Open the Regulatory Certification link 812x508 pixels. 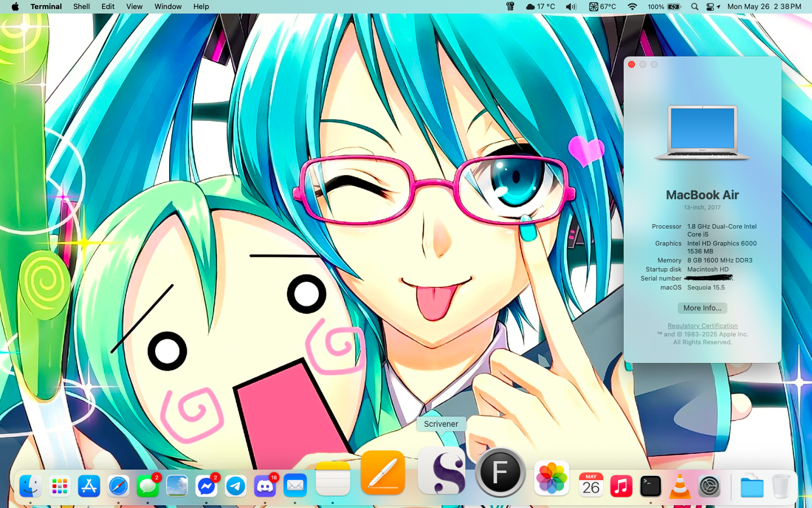click(x=703, y=326)
